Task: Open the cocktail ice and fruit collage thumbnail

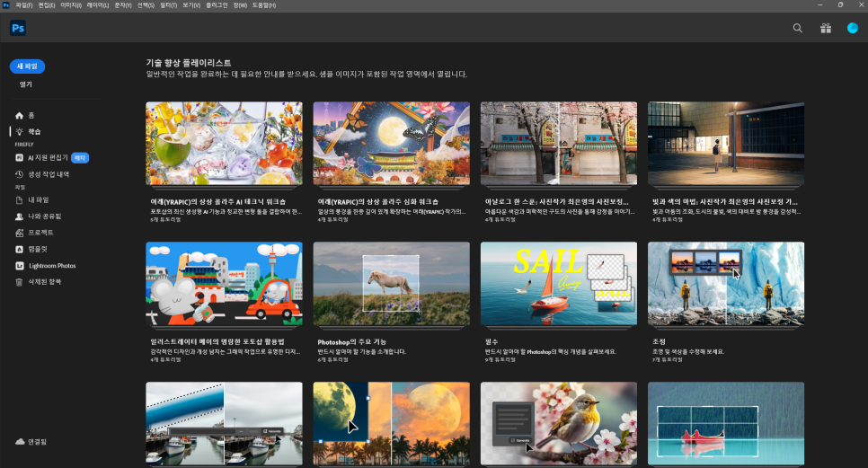Action: point(225,144)
